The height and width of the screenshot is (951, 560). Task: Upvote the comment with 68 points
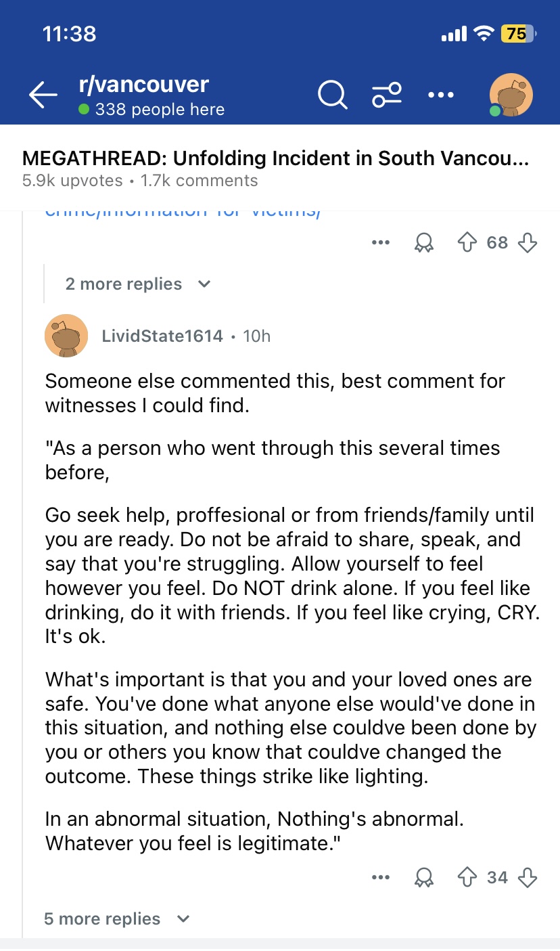coord(467,242)
